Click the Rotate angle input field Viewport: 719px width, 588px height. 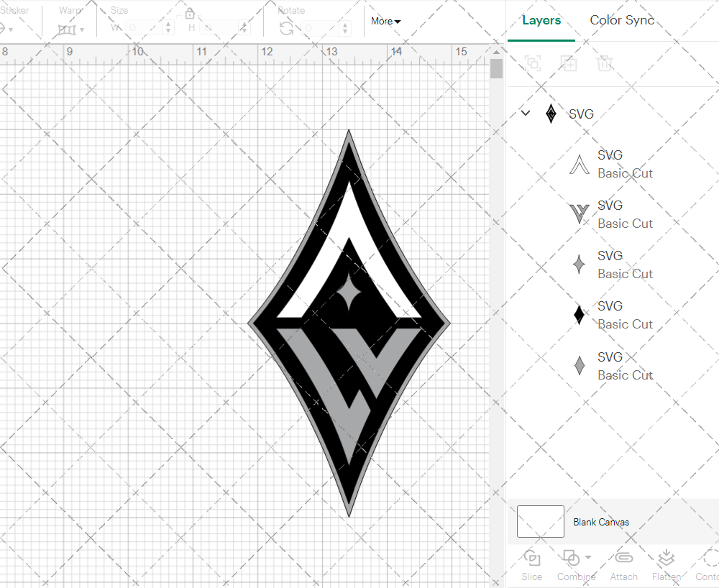(320, 29)
